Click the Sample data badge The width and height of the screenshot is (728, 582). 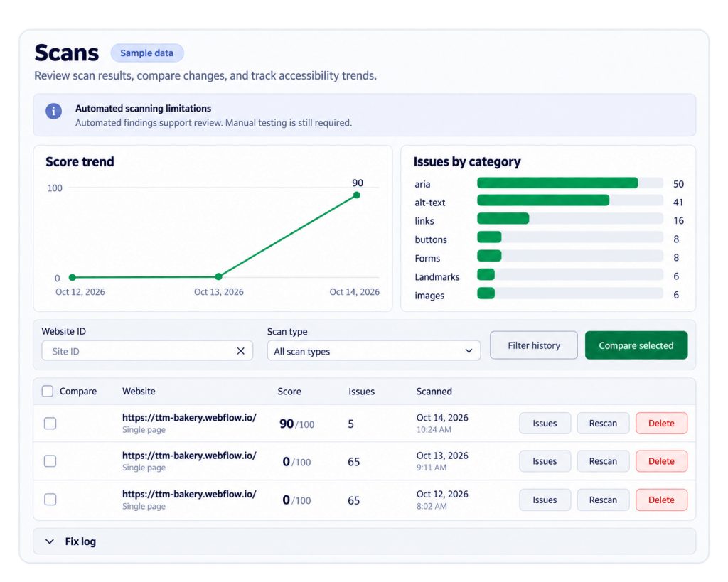146,53
